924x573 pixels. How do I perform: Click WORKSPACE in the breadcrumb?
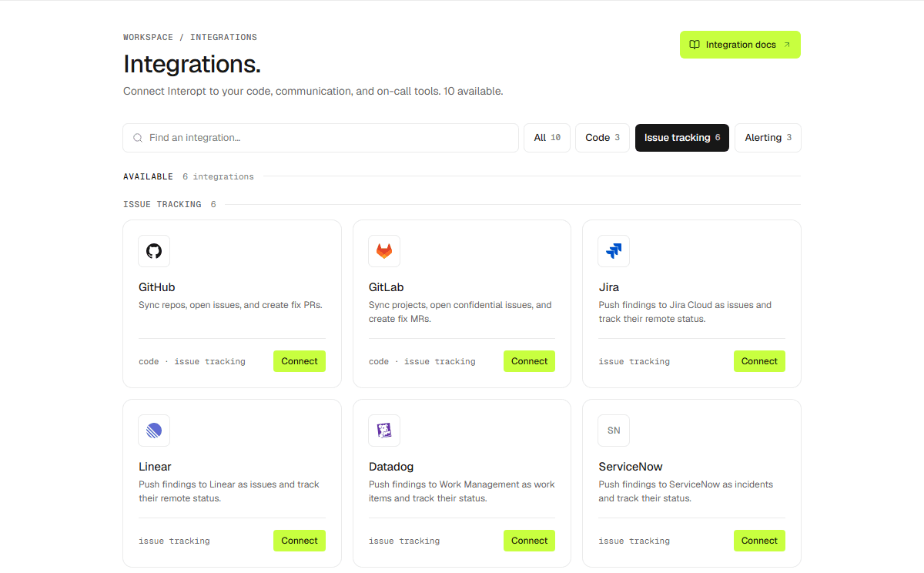(x=148, y=37)
